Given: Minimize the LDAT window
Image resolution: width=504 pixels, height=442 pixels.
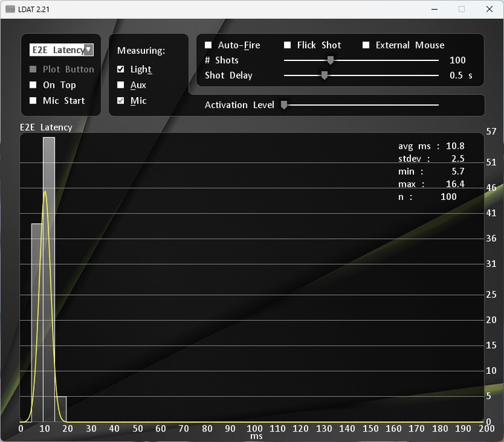Looking at the screenshot, I should (x=434, y=9).
